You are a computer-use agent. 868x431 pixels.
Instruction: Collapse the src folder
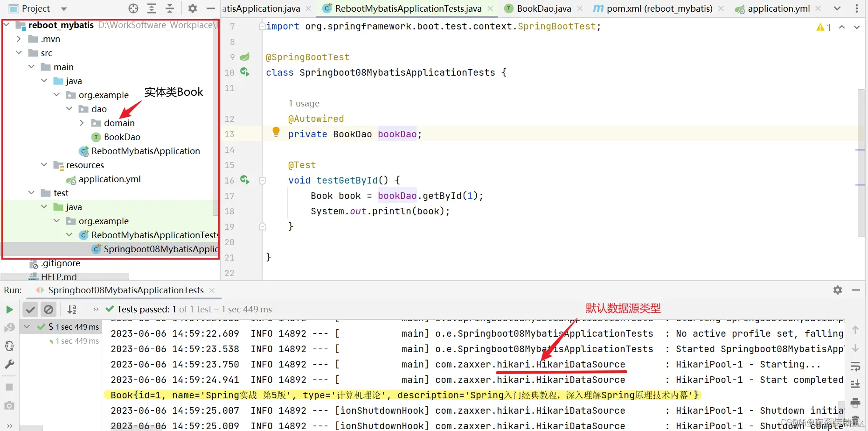[19, 53]
